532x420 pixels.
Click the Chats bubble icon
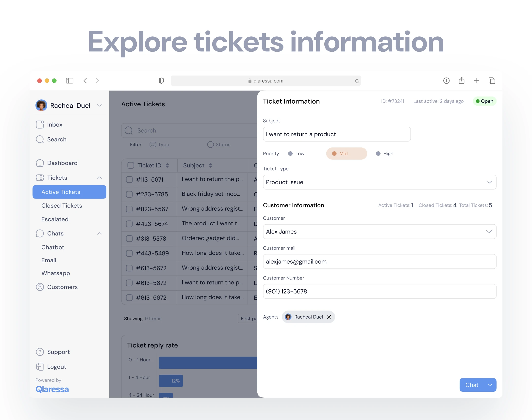40,233
